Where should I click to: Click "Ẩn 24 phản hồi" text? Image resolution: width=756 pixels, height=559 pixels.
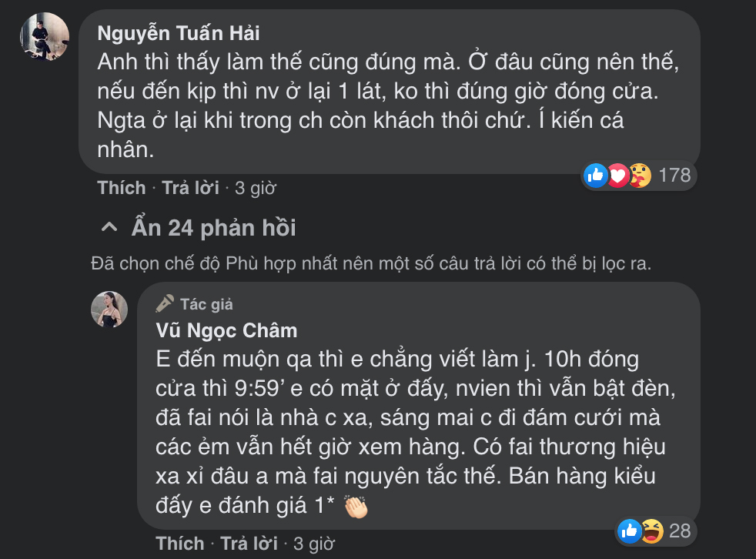(x=213, y=228)
